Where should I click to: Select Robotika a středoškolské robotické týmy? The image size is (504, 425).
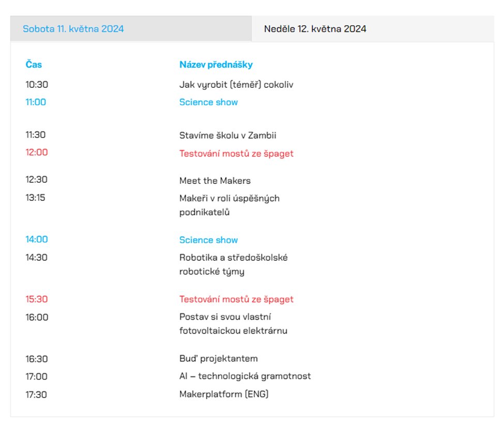[x=233, y=264]
